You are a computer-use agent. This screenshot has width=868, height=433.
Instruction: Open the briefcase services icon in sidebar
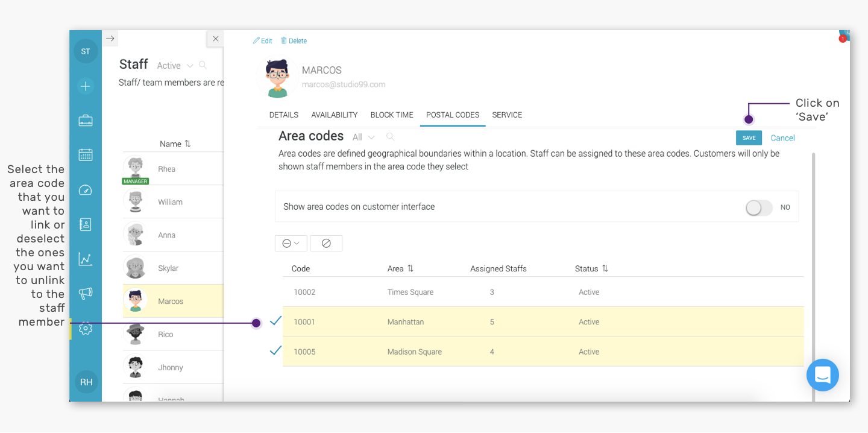point(86,121)
